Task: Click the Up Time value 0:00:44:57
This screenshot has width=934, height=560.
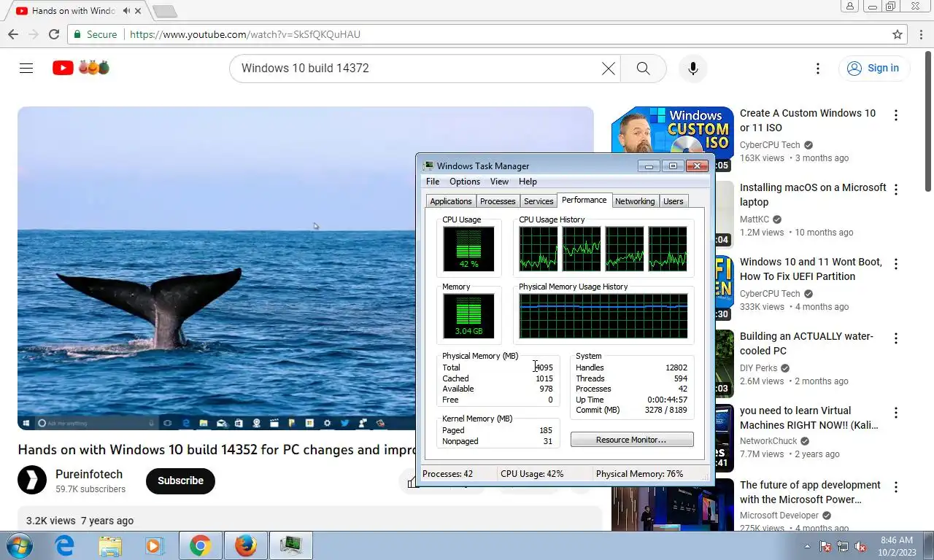Action: point(668,400)
